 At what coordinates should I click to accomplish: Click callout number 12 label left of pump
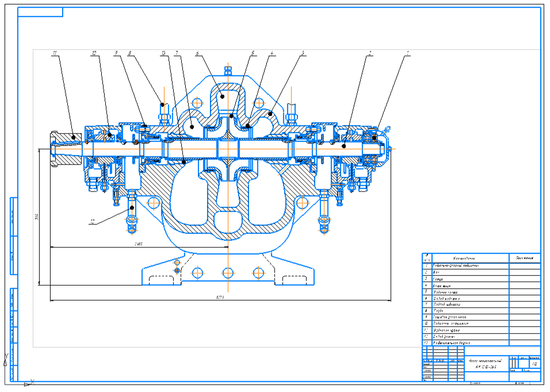pyautogui.click(x=91, y=220)
